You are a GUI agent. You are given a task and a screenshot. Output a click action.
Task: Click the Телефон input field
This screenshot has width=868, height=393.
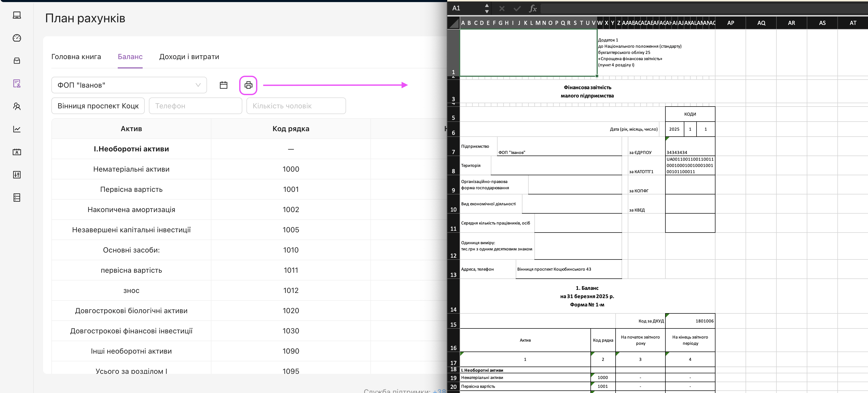(x=195, y=106)
